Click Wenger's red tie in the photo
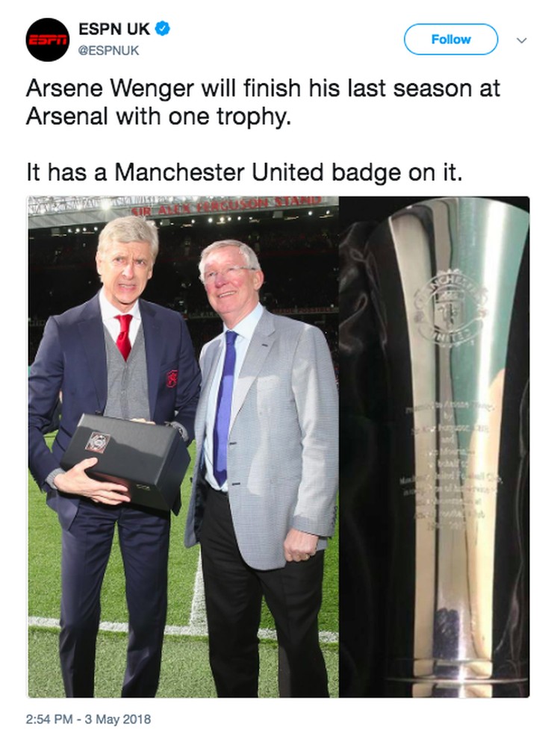 pos(124,336)
